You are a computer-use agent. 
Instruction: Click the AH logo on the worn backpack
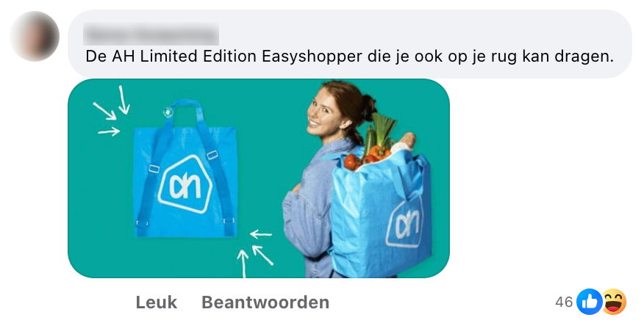coord(405,224)
